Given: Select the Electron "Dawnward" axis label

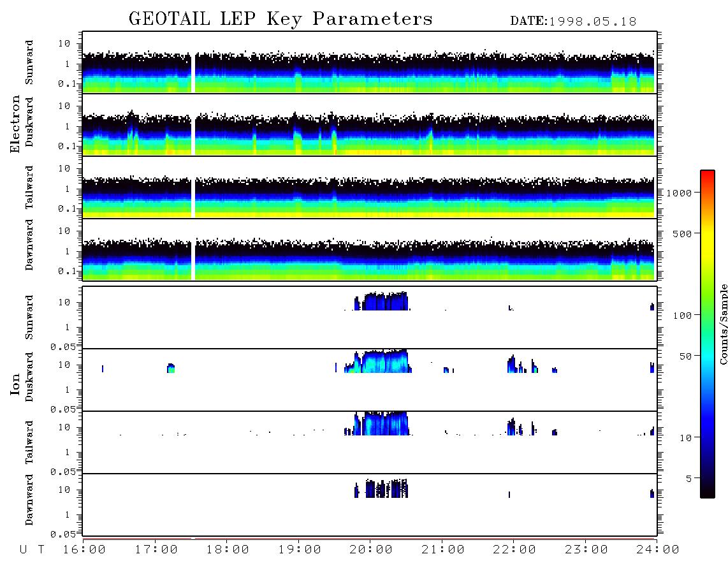Looking at the screenshot, I should (29, 245).
